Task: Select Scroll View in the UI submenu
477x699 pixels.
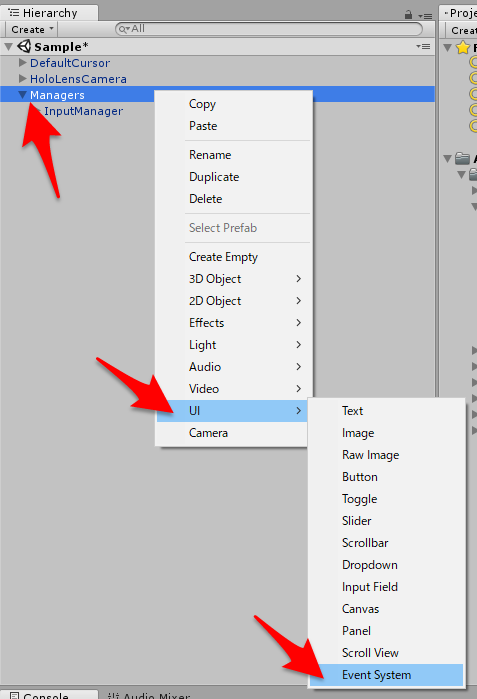Action: (x=386, y=653)
